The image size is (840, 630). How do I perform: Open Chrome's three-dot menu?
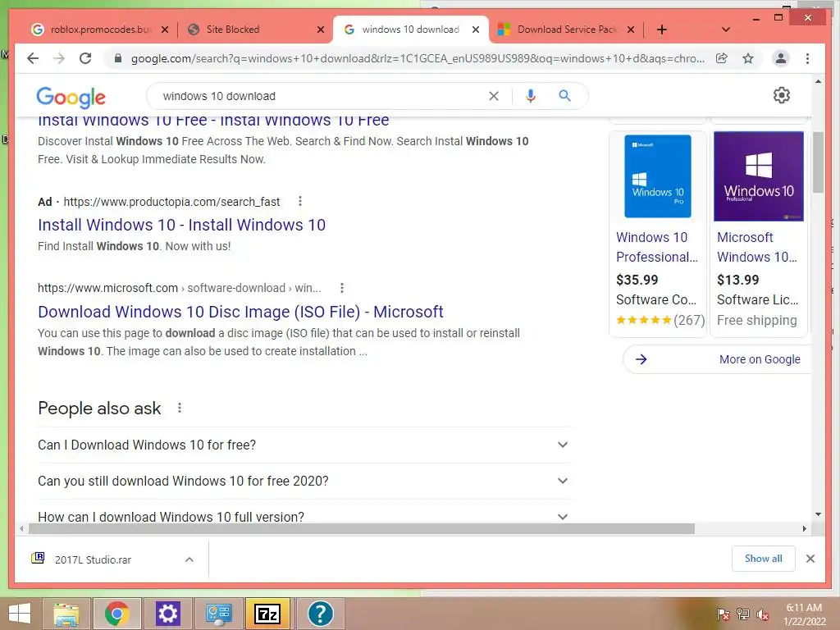(x=807, y=58)
